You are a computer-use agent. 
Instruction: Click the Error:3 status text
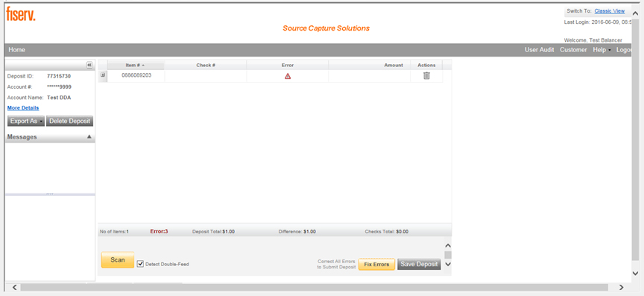click(x=159, y=231)
